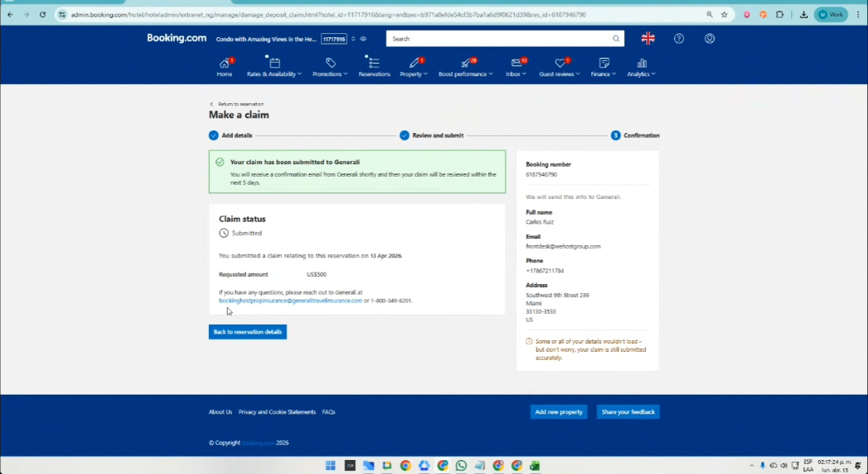Select the Review and submit step
Image resolution: width=868 pixels, height=474 pixels.
(x=432, y=135)
